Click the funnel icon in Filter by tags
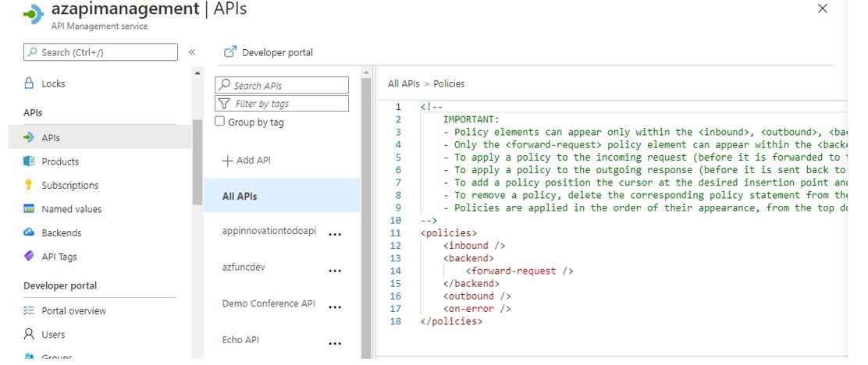 [224, 104]
